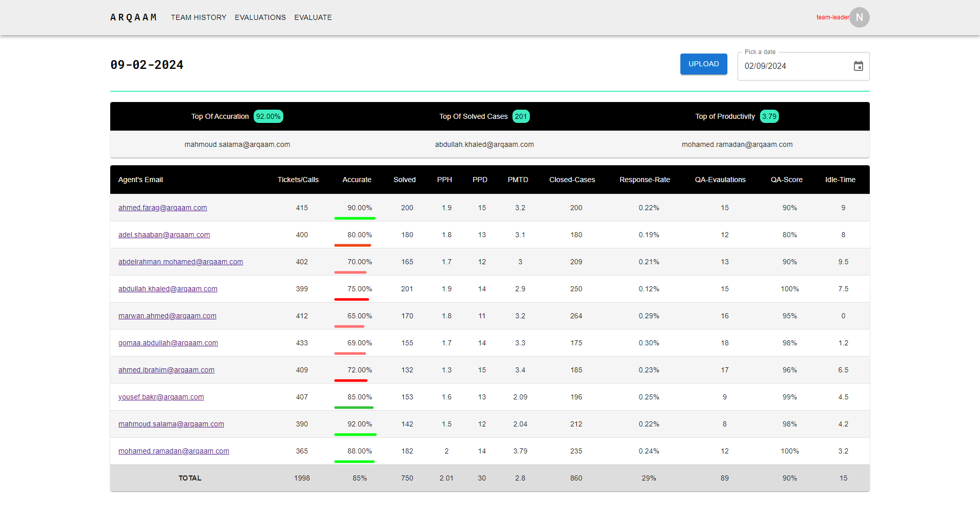Screen dimensions: 980x530
Task: Click the green accuracy bar under 90.00%
Action: pos(355,218)
